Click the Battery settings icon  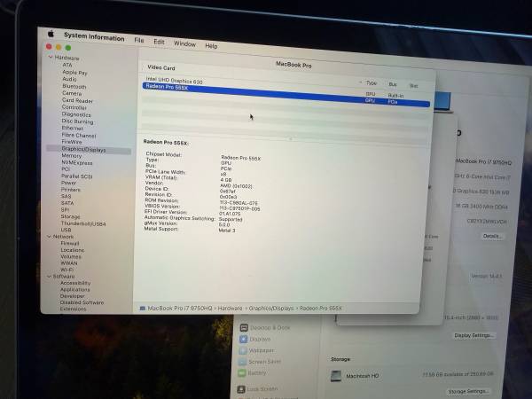coord(242,373)
